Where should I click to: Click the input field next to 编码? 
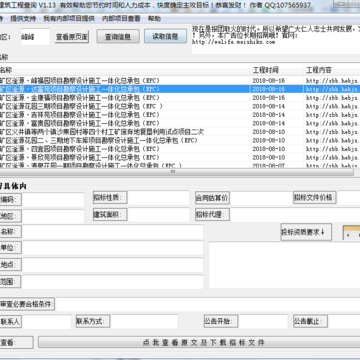tap(53, 200)
